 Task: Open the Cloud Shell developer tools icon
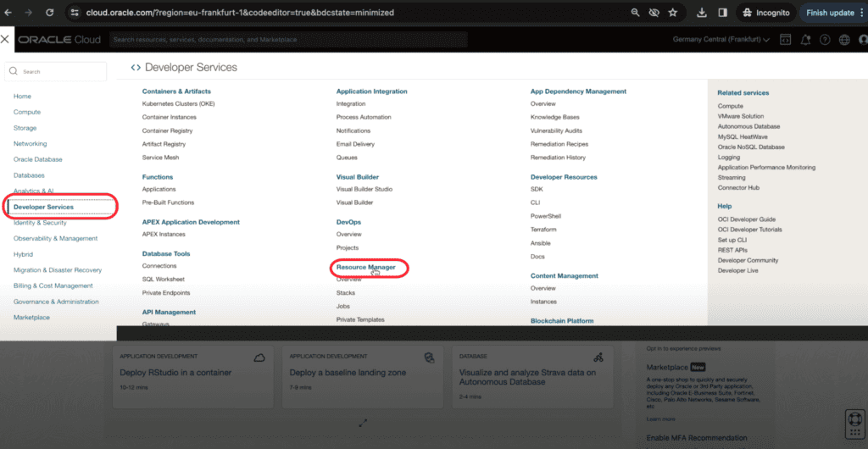tap(785, 40)
